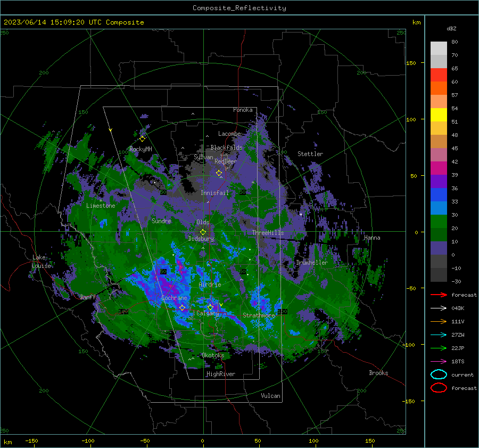The width and height of the screenshot is (479, 448).
Task: Click the Limestone label
Action: (101, 206)
